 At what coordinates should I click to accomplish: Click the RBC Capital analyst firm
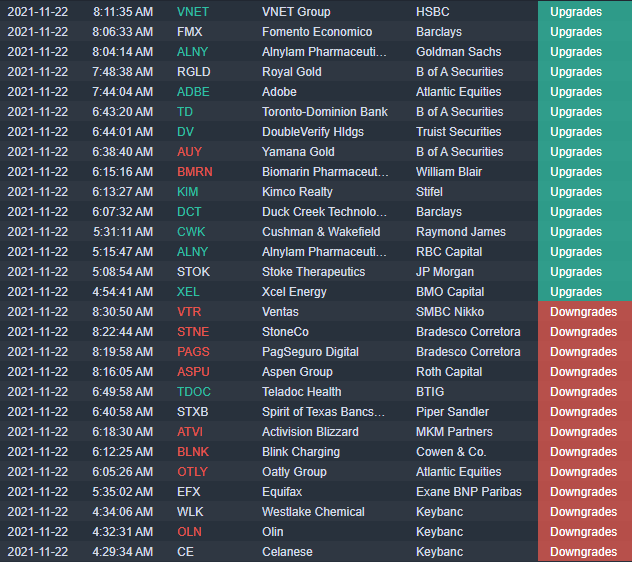[449, 252]
